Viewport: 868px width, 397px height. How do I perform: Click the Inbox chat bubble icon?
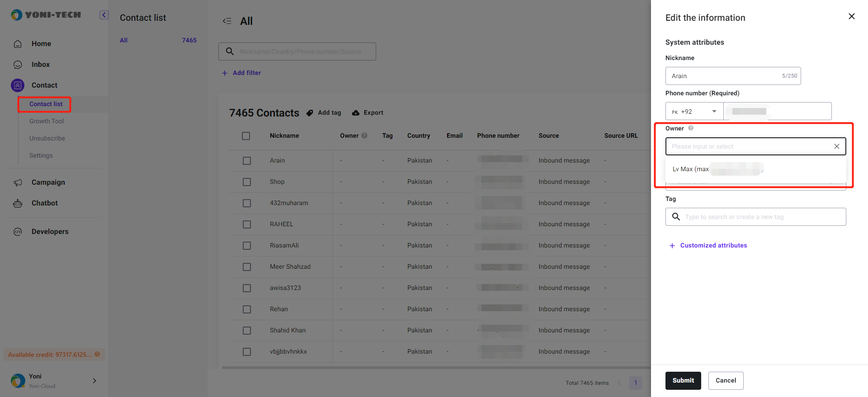(18, 65)
